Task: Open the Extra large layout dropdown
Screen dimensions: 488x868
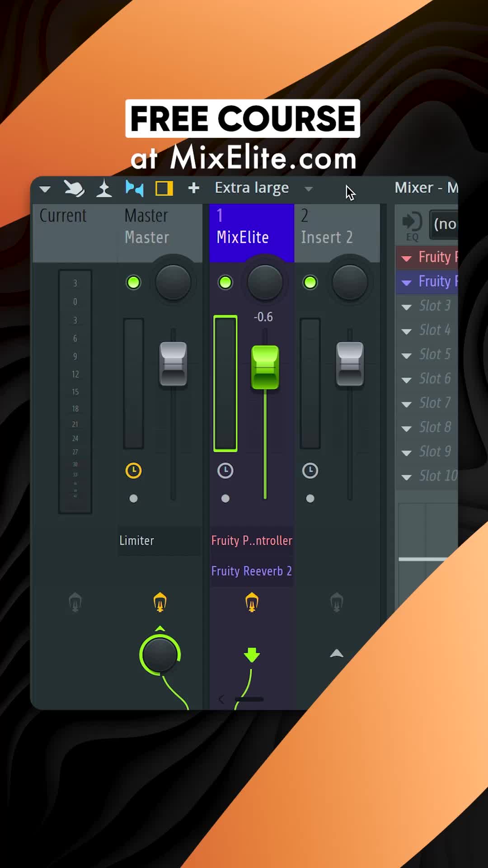Action: tap(263, 188)
